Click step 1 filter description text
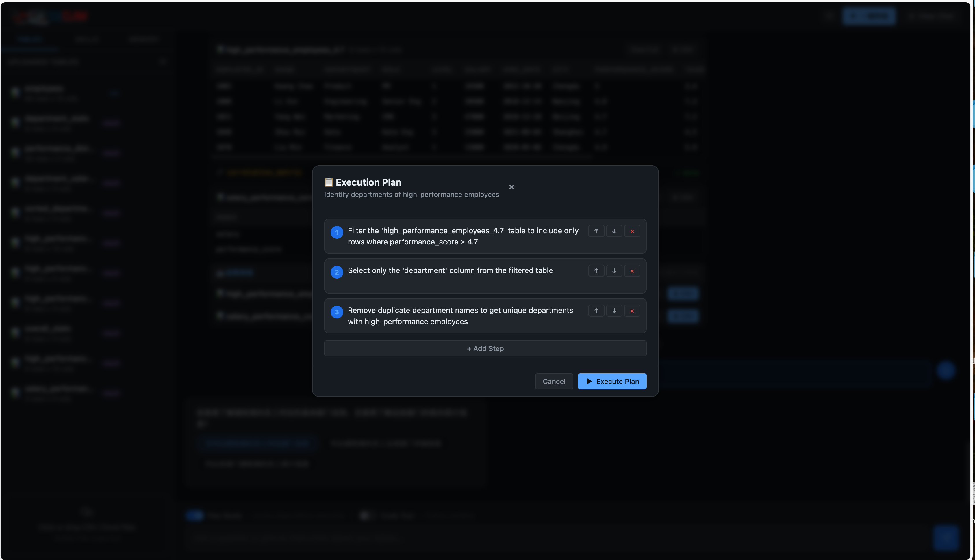 (463, 236)
